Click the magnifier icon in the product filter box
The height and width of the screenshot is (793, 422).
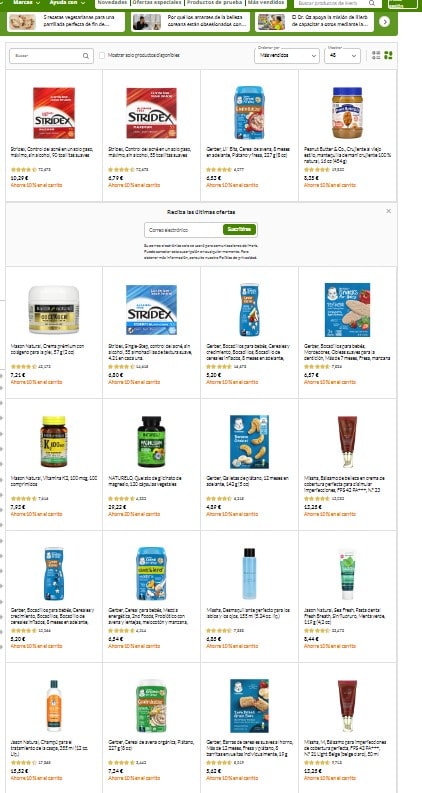pyautogui.click(x=86, y=56)
